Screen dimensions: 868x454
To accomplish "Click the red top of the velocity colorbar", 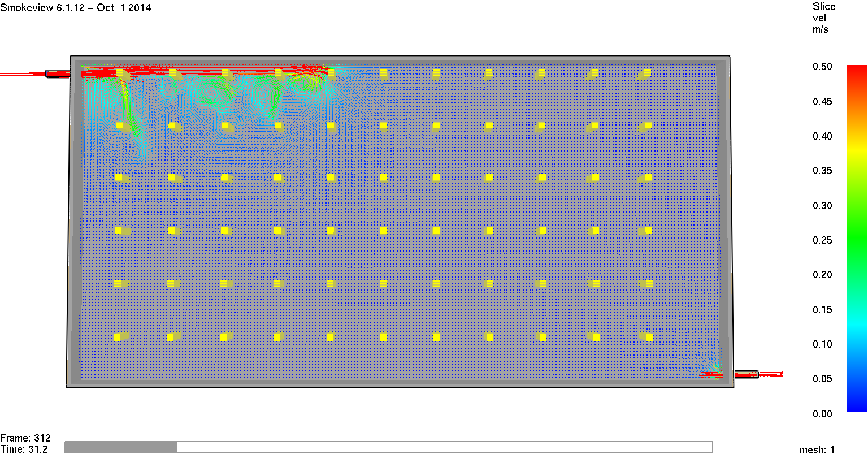I will tap(857, 71).
